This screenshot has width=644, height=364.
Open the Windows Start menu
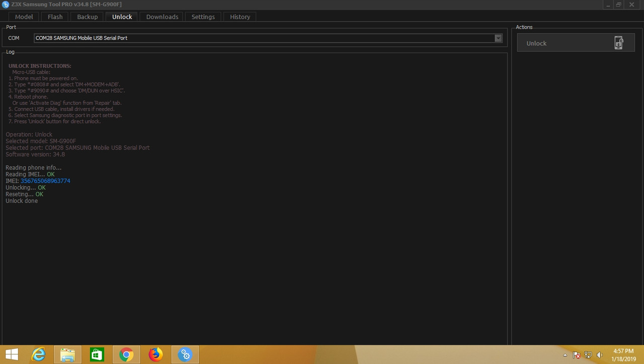tap(11, 354)
